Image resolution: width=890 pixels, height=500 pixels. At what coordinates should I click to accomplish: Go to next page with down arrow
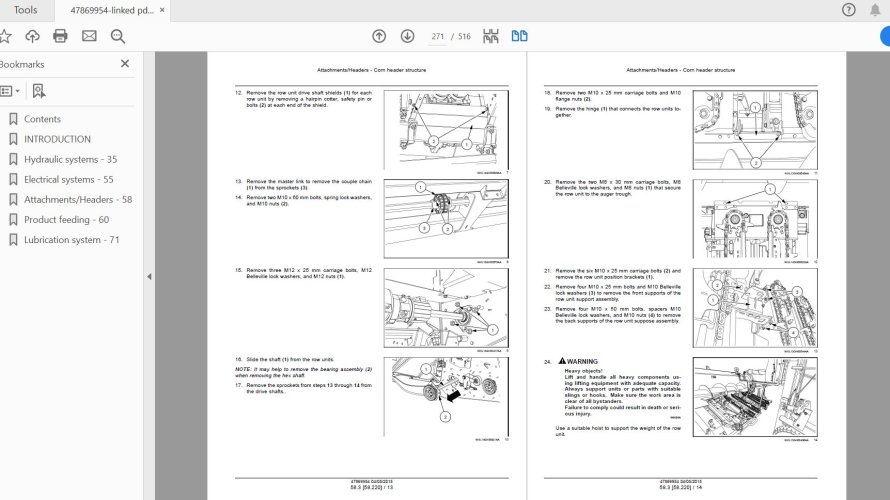(407, 36)
